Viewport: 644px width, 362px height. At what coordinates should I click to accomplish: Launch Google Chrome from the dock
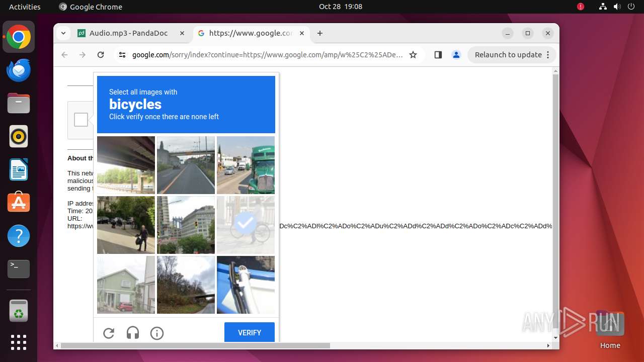[x=19, y=37]
